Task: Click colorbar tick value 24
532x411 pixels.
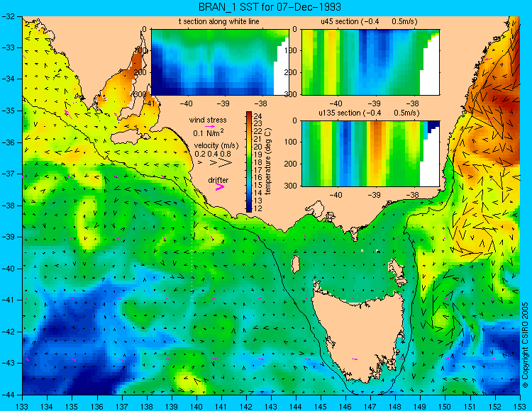Action: [258, 116]
